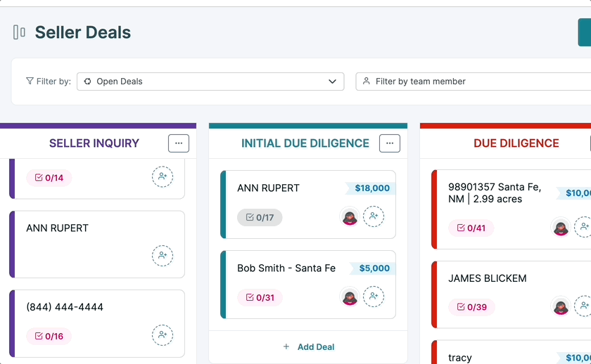Open the 0/14 task checklist badge
The image size is (591, 364).
(49, 178)
